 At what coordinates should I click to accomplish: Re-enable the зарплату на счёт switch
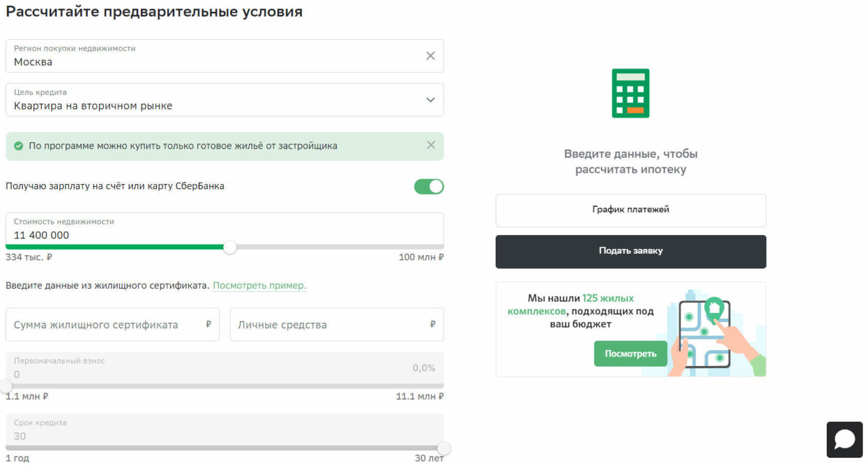(x=429, y=187)
